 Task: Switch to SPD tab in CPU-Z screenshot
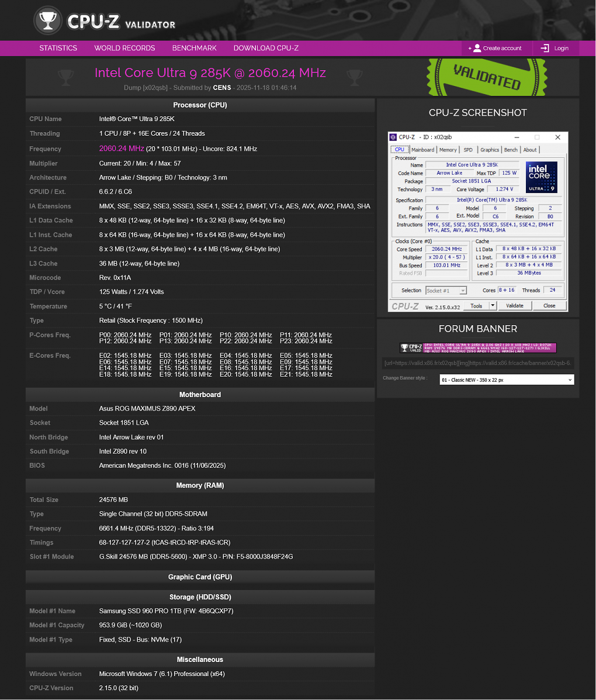pyautogui.click(x=468, y=150)
